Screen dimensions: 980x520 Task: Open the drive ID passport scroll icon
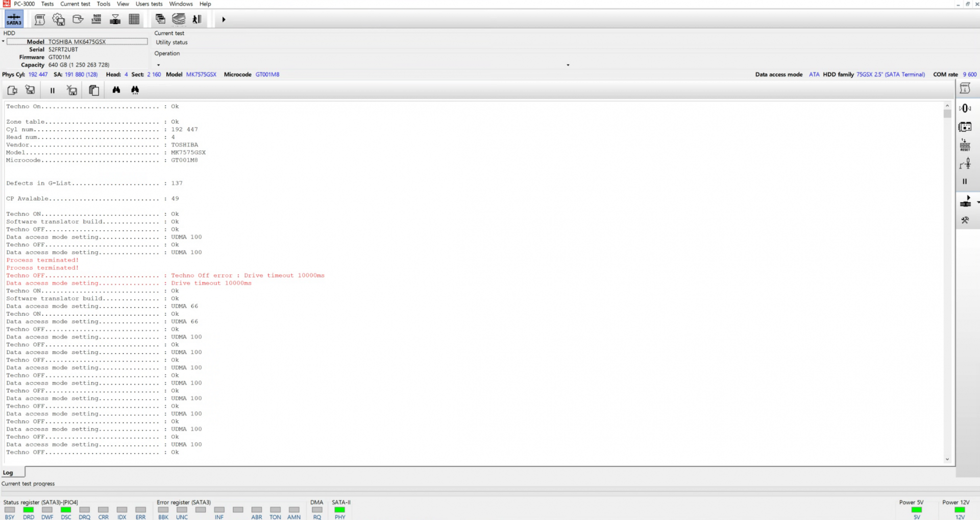(40, 19)
